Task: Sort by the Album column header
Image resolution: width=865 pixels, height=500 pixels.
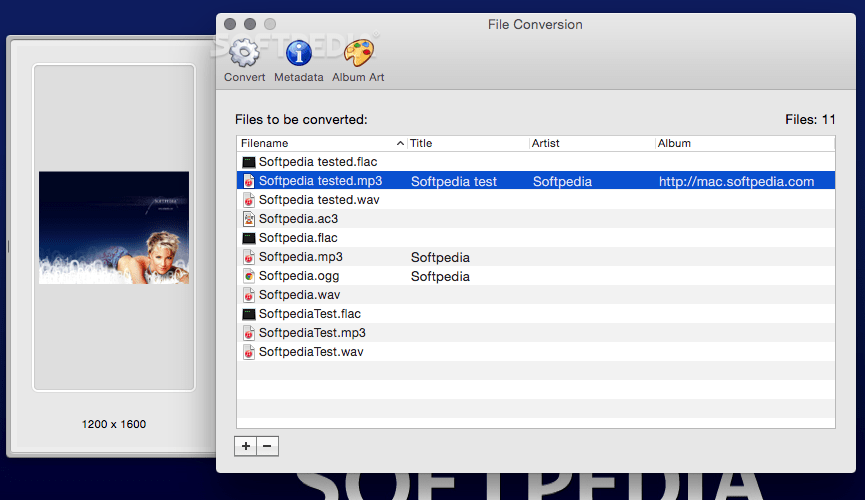Action: click(x=745, y=143)
